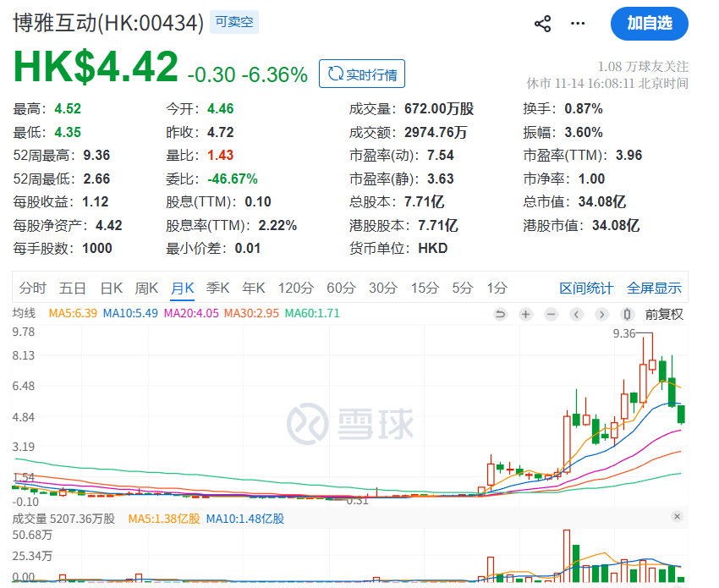Click the 均线 moving average label

point(24,313)
